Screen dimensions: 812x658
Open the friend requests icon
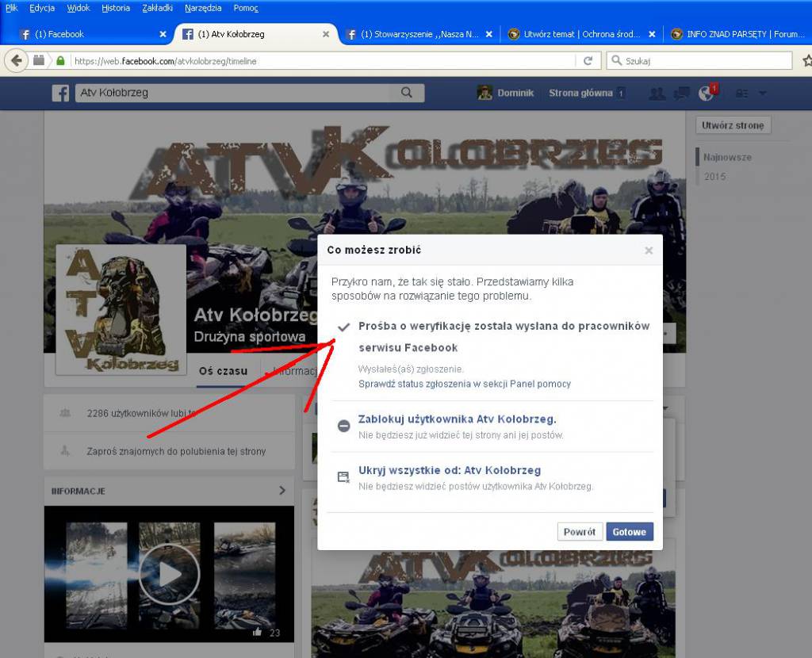click(657, 94)
